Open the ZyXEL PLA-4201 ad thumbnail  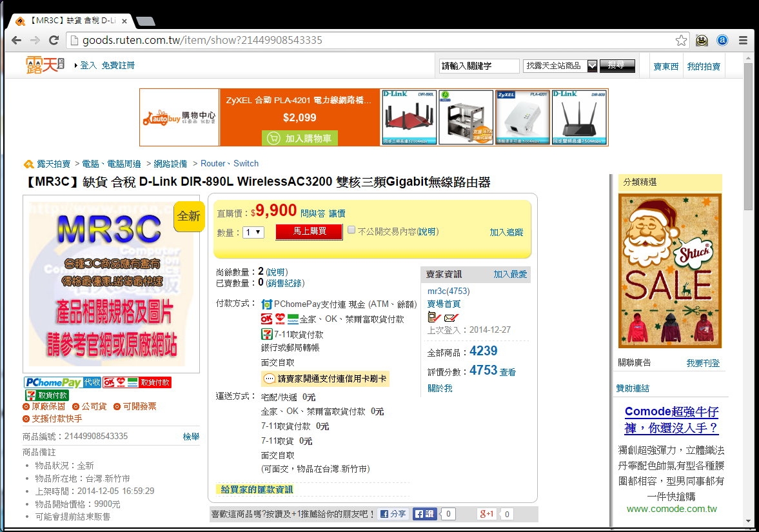coord(522,117)
